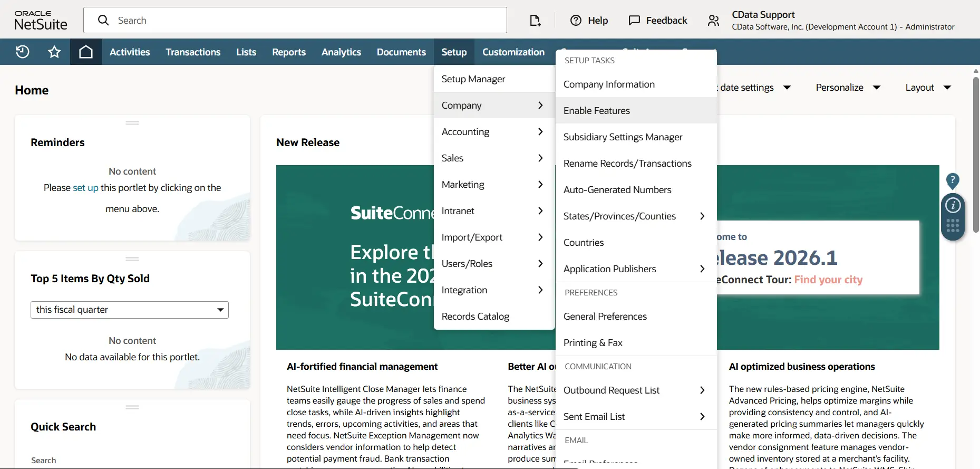980x469 pixels.
Task: Select Enable Features menu item
Action: pos(596,111)
